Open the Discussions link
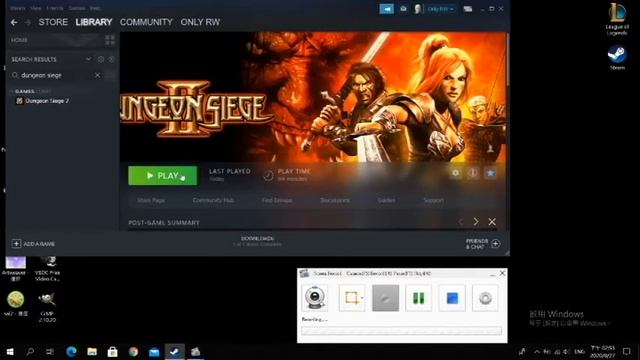640x360 pixels. (335, 200)
